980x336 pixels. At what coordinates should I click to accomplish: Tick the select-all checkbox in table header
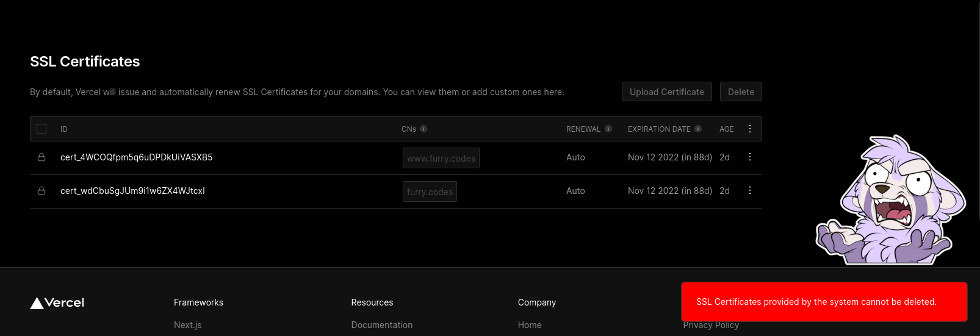(x=41, y=129)
